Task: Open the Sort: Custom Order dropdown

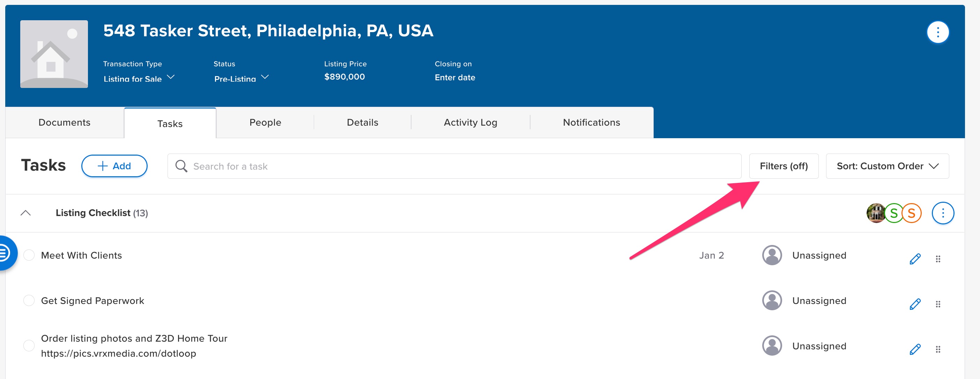Action: click(887, 166)
